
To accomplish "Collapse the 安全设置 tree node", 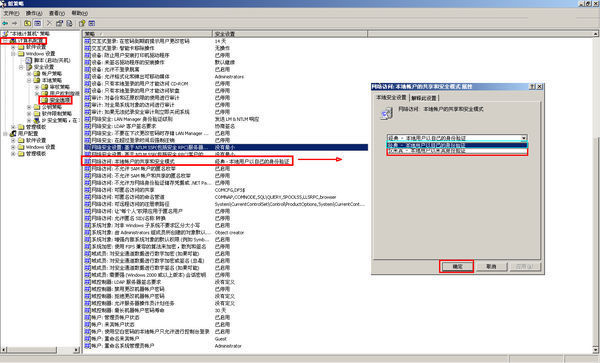I will (x=21, y=67).
